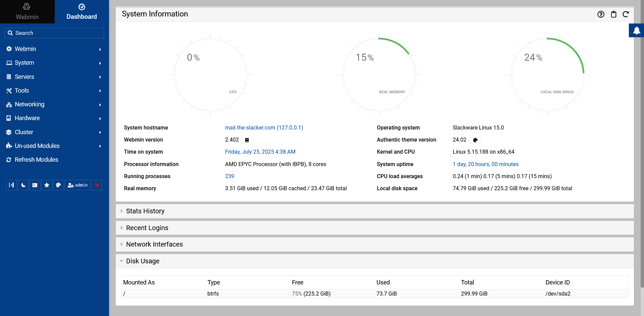Expand the Network Interfaces section
The width and height of the screenshot is (644, 316).
click(x=154, y=244)
